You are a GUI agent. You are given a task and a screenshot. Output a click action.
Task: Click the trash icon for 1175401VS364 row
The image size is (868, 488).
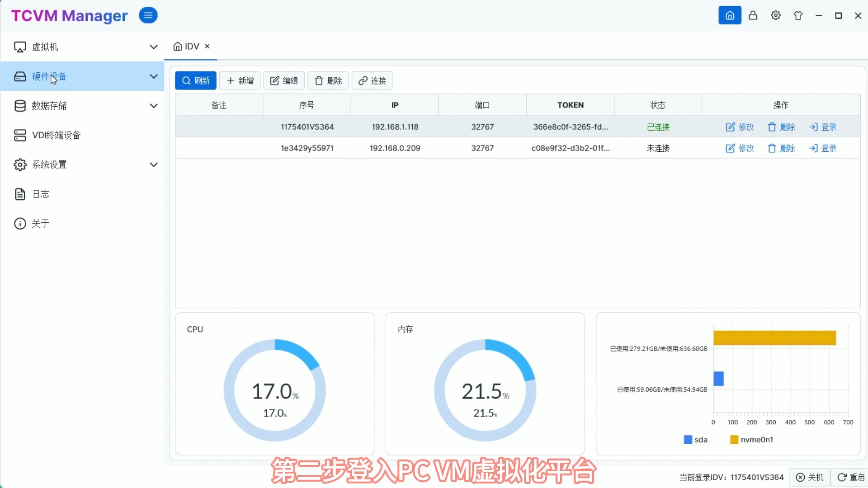772,127
